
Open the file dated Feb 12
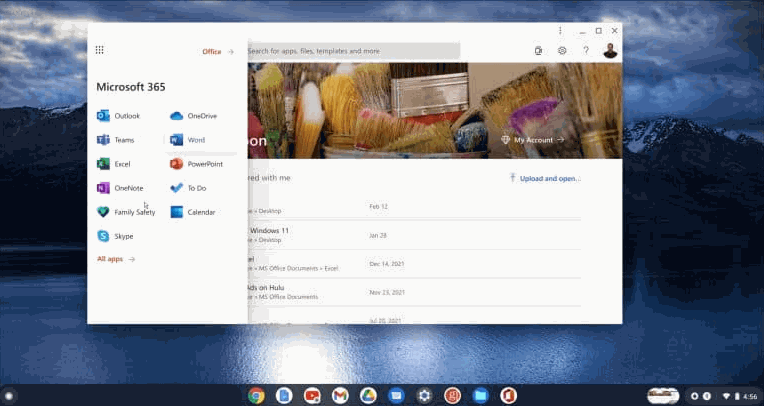pyautogui.click(x=414, y=207)
